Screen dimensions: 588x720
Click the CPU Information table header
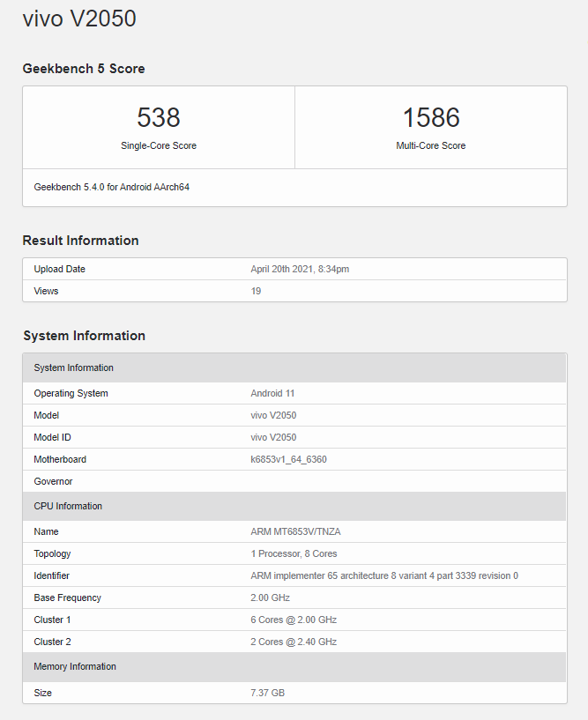pyautogui.click(x=294, y=506)
